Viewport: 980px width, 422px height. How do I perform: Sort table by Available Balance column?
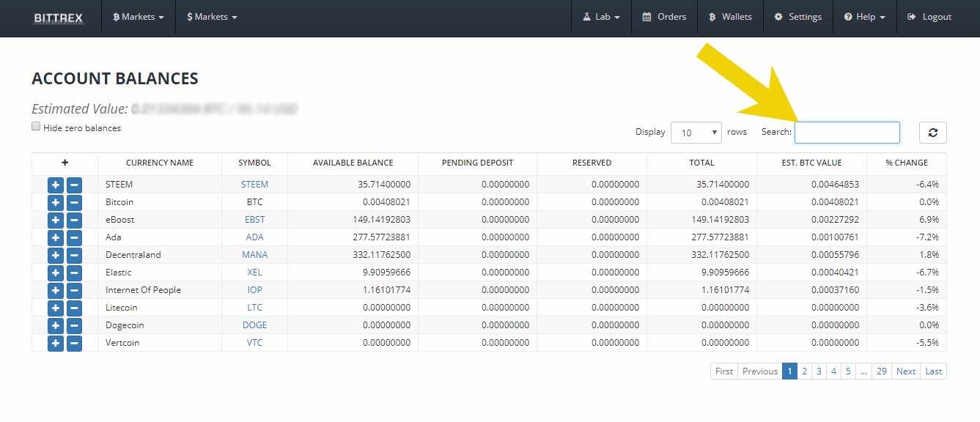coord(353,163)
